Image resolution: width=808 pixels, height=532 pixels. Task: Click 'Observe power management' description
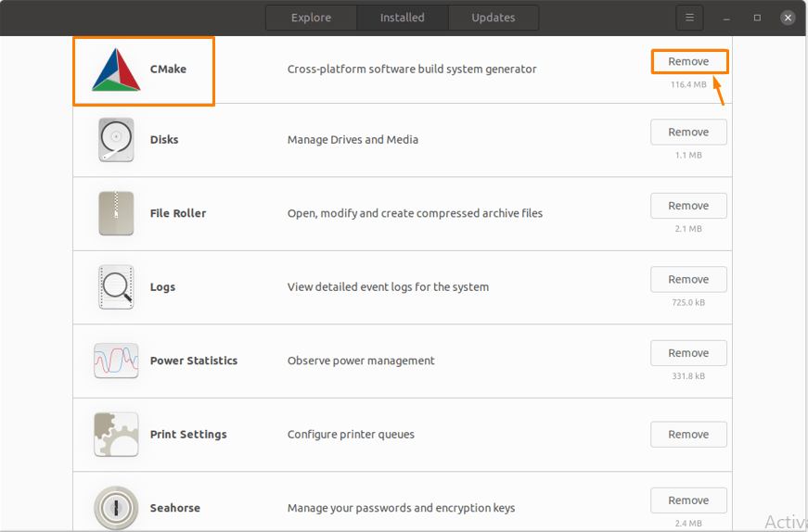point(361,361)
